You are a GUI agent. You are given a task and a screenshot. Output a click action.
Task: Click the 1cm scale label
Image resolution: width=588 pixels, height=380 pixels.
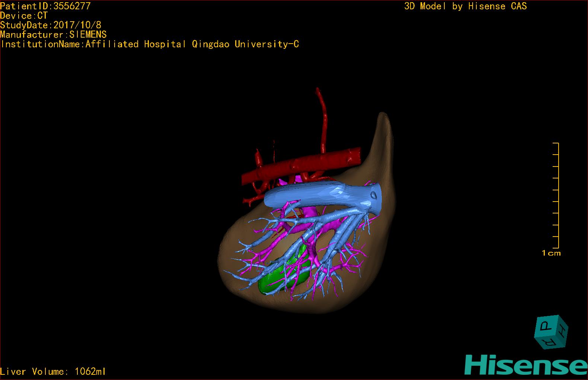(551, 253)
